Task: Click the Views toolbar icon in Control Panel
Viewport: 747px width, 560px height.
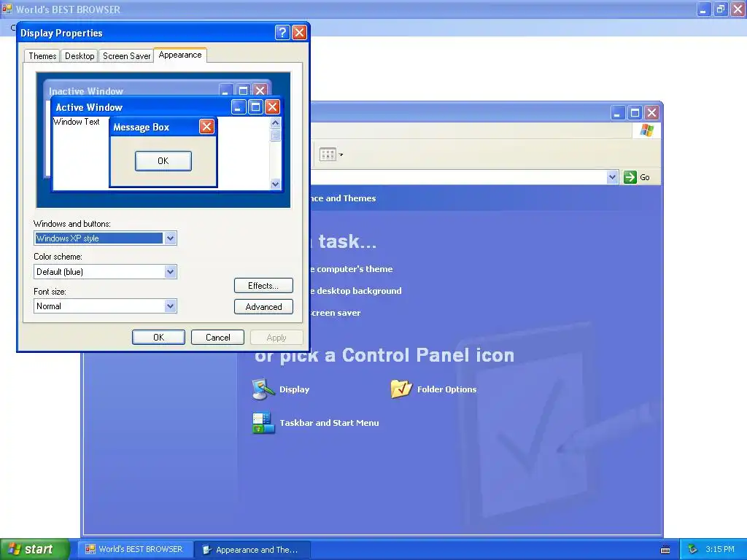Action: (328, 155)
